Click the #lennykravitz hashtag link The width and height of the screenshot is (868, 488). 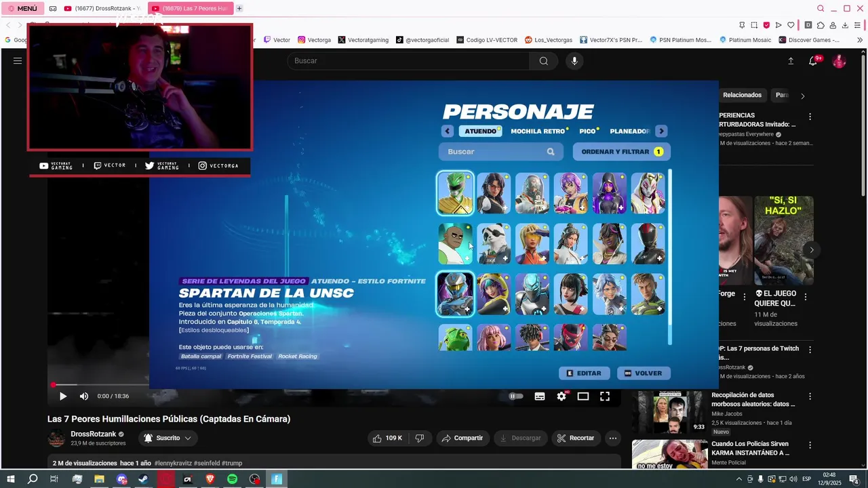[174, 464]
